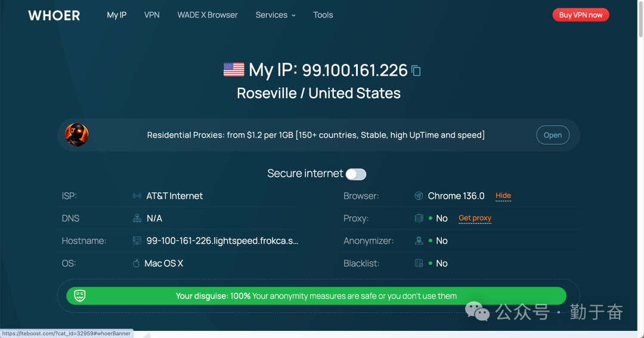The height and width of the screenshot is (338, 644).
Task: Click Roseville / United States location text
Action: point(318,93)
